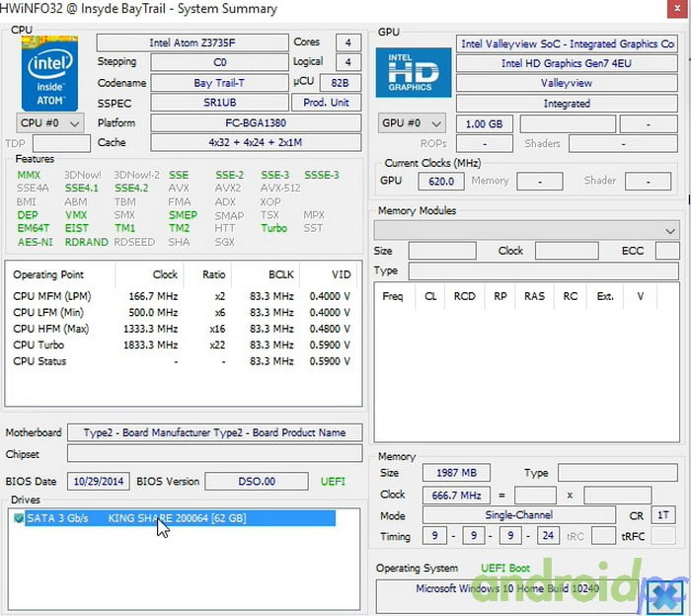The width and height of the screenshot is (691, 616).
Task: Click the empty TDP field
Action: click(61, 144)
